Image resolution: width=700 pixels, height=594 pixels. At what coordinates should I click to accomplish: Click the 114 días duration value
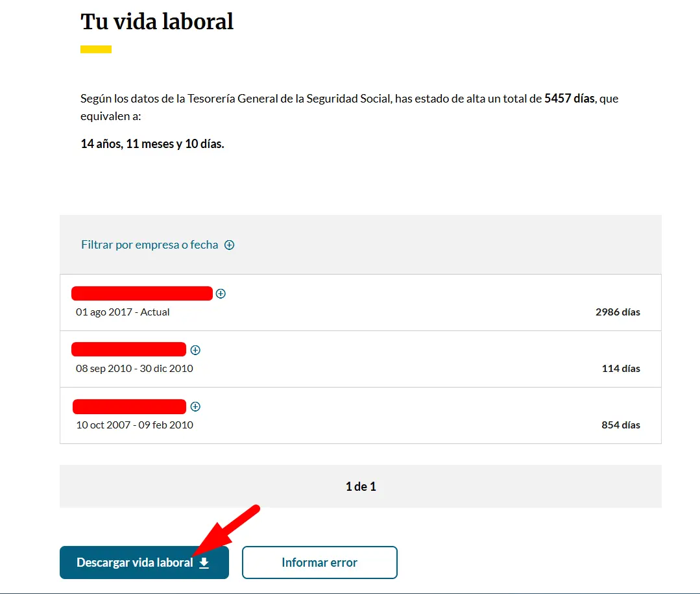[x=621, y=369]
